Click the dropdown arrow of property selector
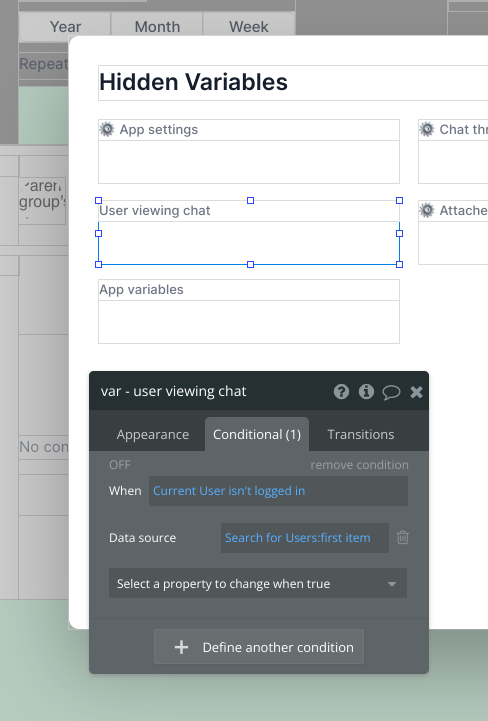Image resolution: width=488 pixels, height=721 pixels. 392,584
